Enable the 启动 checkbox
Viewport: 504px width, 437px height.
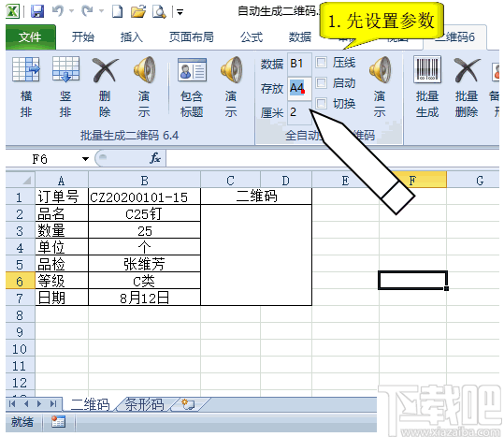coord(321,82)
